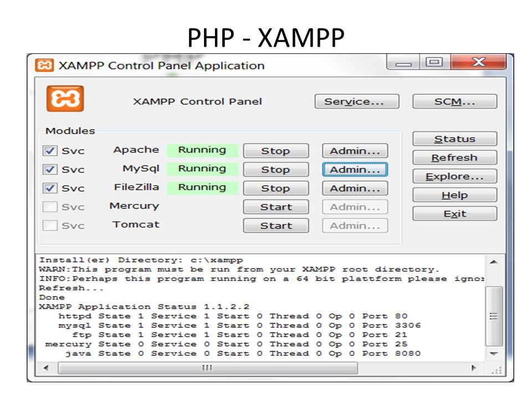Viewport: 532px width, 399px height.
Task: Close the XAMPP Control Panel window
Action: 478,62
